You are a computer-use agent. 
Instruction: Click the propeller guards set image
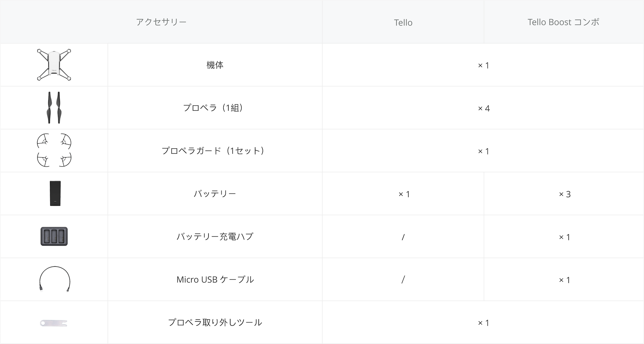tap(54, 150)
